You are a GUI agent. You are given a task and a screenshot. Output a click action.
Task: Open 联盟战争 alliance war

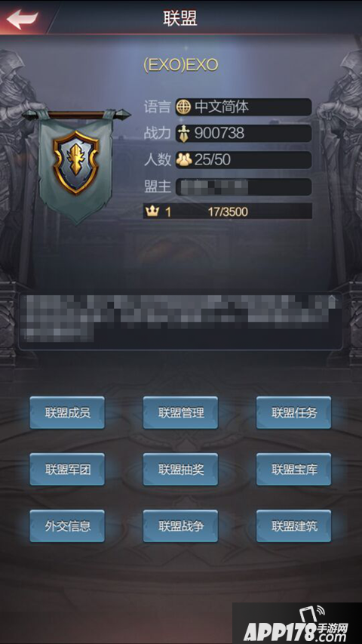(x=180, y=526)
